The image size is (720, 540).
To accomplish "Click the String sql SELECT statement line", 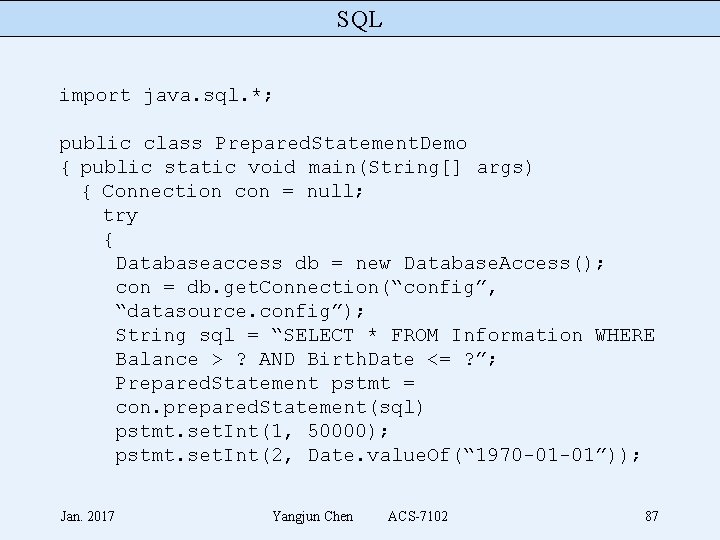I will (385, 336).
